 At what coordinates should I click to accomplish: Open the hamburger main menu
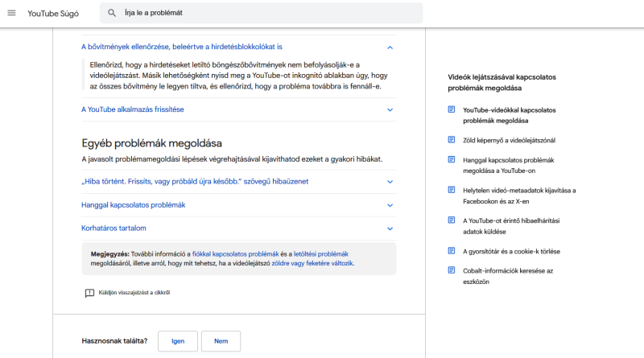(x=11, y=13)
